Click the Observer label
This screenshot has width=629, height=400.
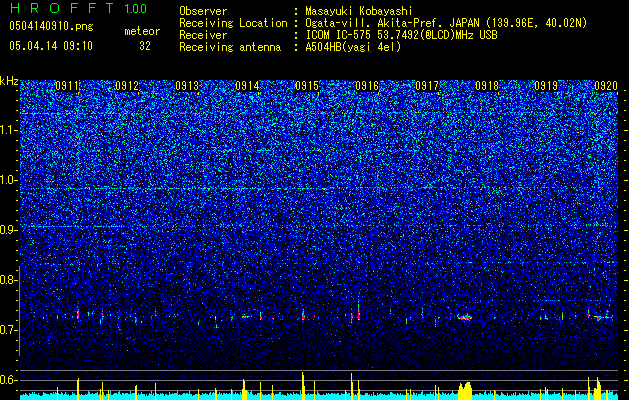[203, 11]
